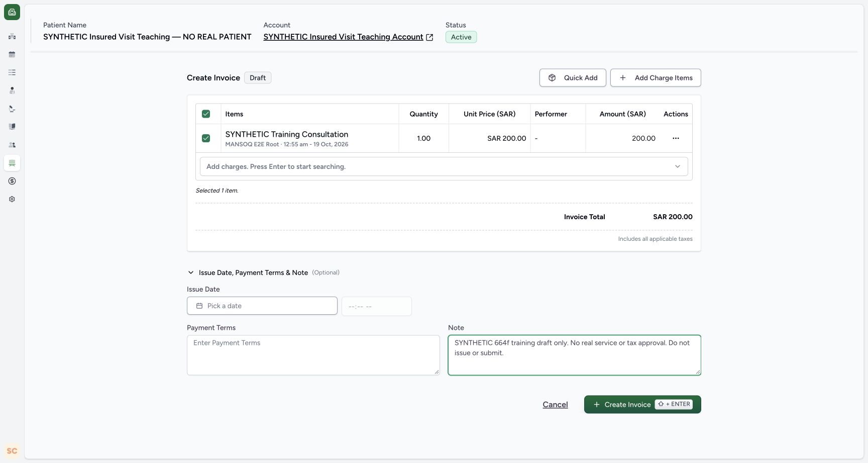Open the calendar sidebar icon
This screenshot has width=868, height=463.
12,54
